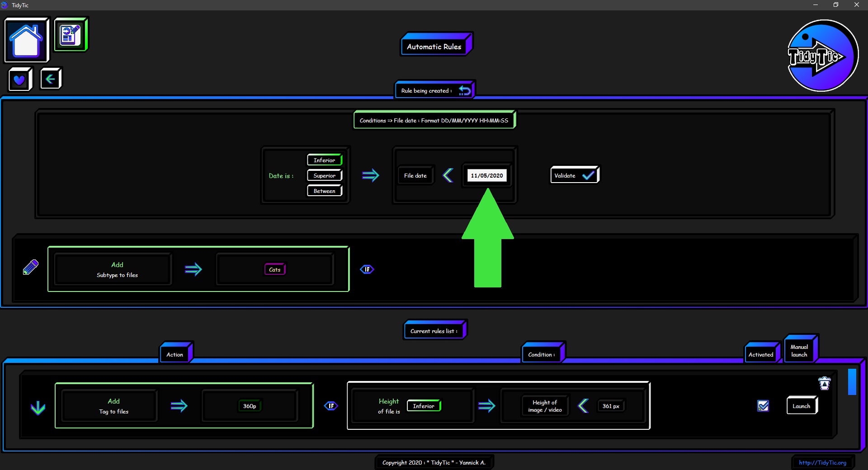Toggle the Activated checkbox for the rule
This screenshot has width=868, height=470.
763,406
